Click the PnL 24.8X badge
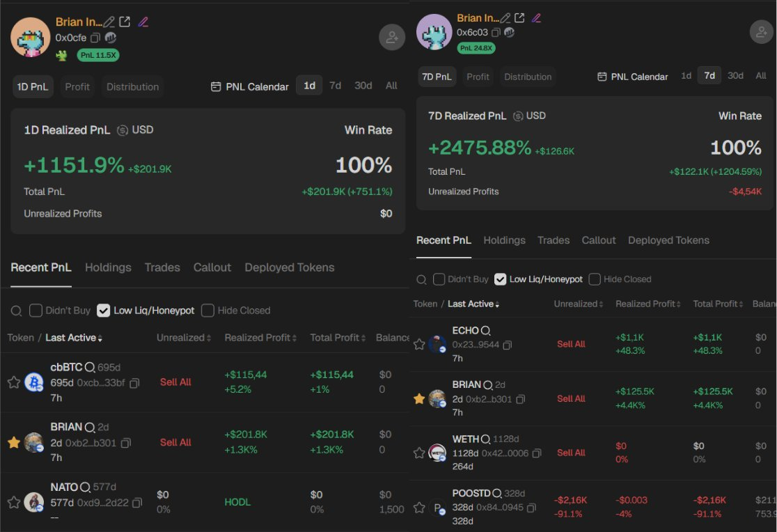The width and height of the screenshot is (777, 532). [476, 48]
